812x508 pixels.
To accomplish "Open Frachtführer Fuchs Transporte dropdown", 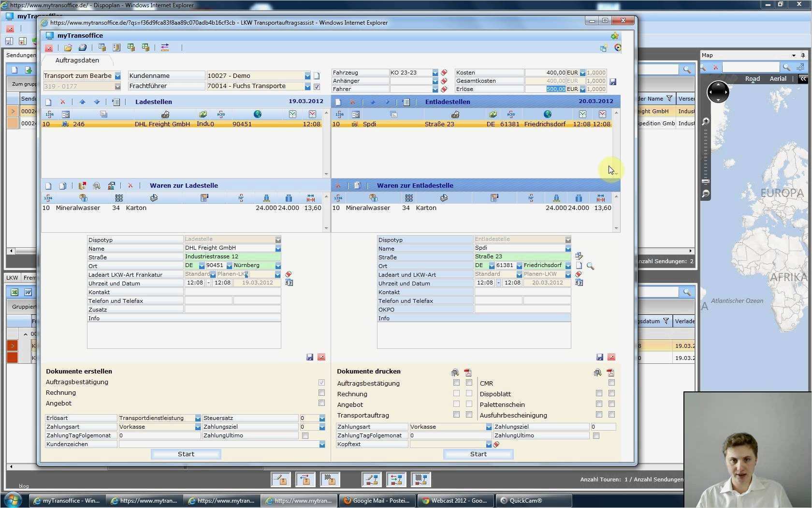I will click(x=307, y=87).
